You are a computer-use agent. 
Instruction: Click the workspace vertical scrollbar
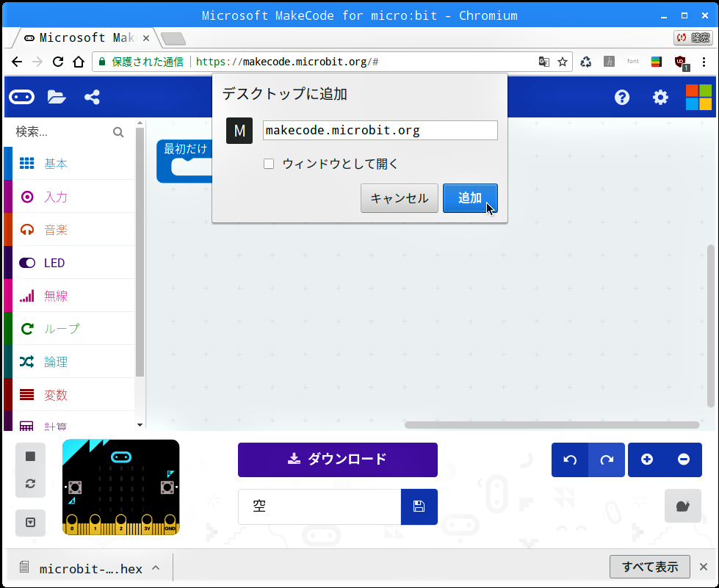click(711, 326)
